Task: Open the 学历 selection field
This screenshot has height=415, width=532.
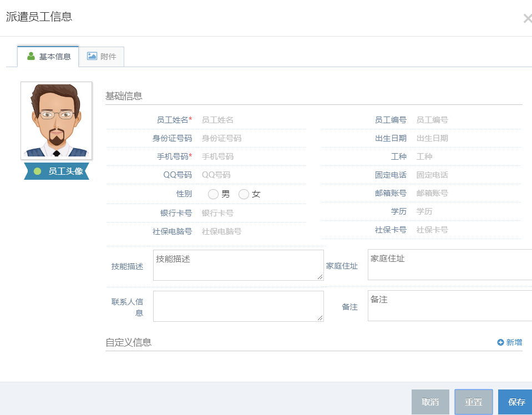Action: (467, 211)
